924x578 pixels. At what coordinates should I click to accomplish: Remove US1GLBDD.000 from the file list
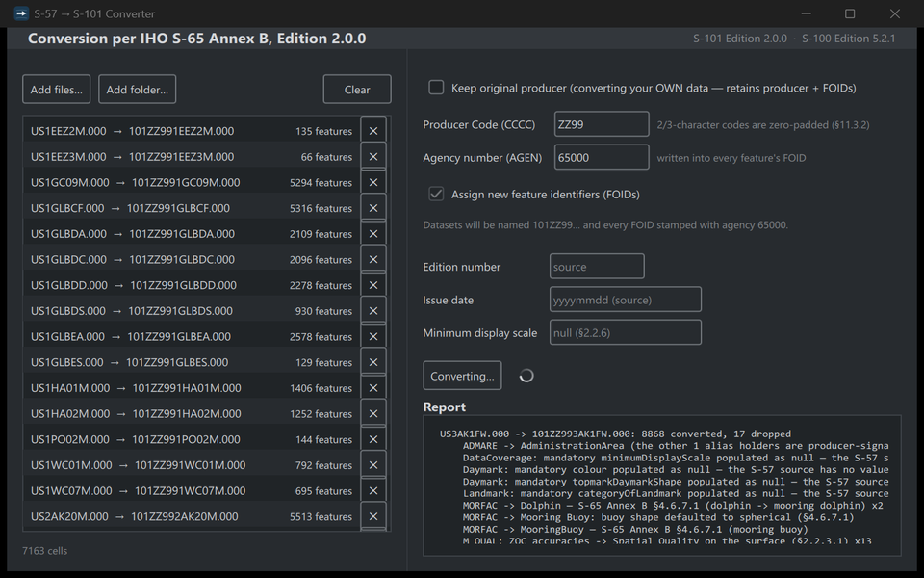click(x=373, y=285)
